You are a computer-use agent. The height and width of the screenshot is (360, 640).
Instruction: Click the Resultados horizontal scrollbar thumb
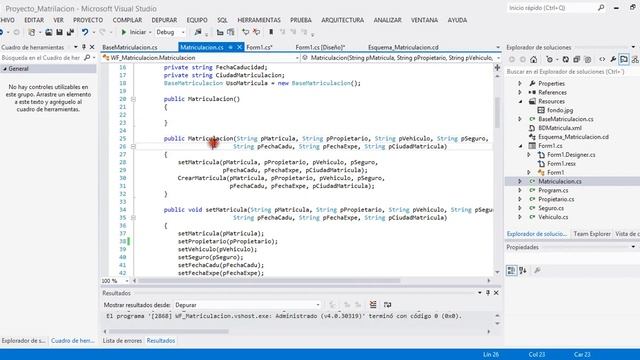[168, 331]
